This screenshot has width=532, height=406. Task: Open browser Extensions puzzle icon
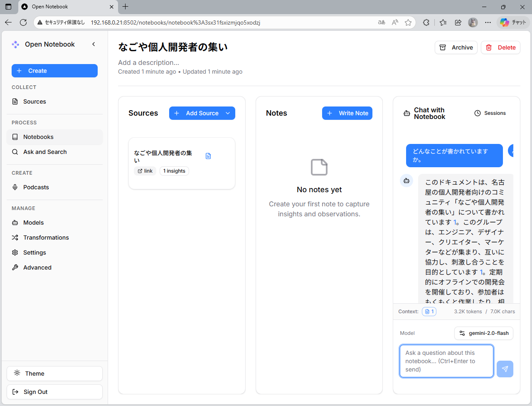point(426,22)
